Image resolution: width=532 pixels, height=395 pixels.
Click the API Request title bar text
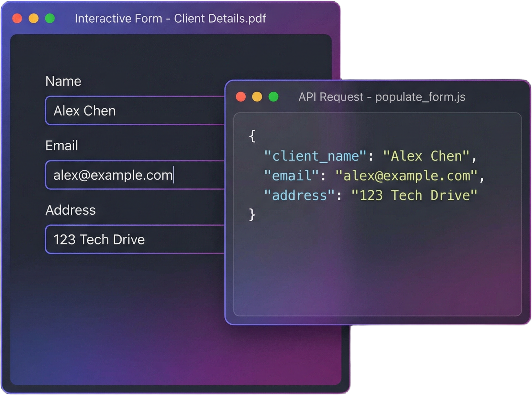pos(382,97)
